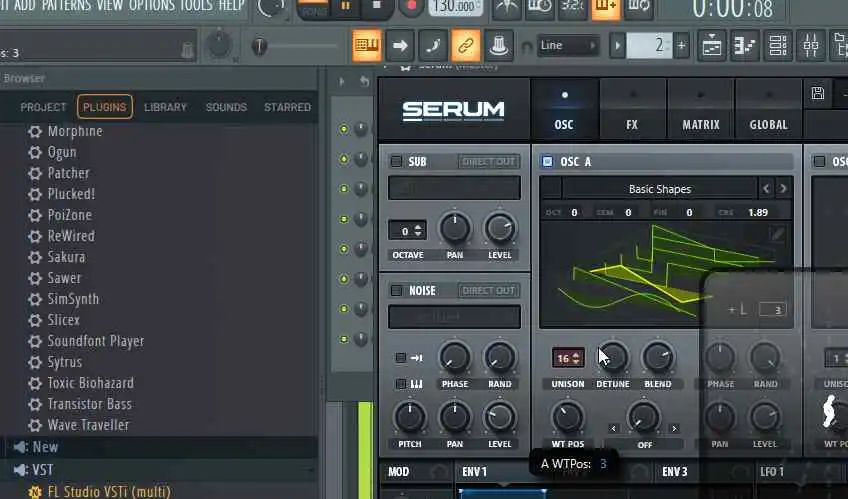This screenshot has height=499, width=848.
Task: Open the Piano roll window icon
Action: click(x=745, y=45)
